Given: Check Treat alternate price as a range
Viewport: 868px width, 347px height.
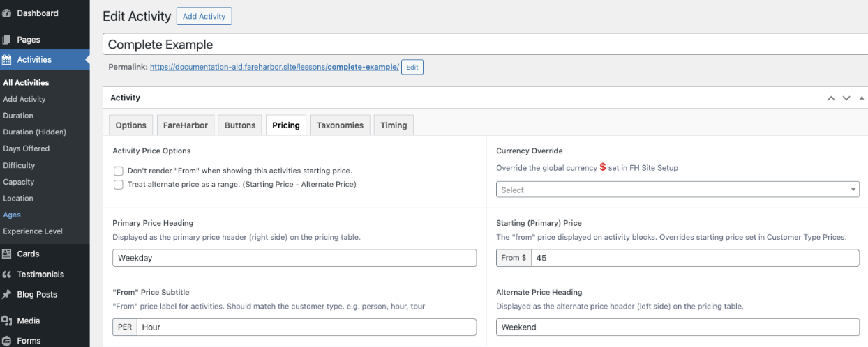Looking at the screenshot, I should pyautogui.click(x=119, y=185).
